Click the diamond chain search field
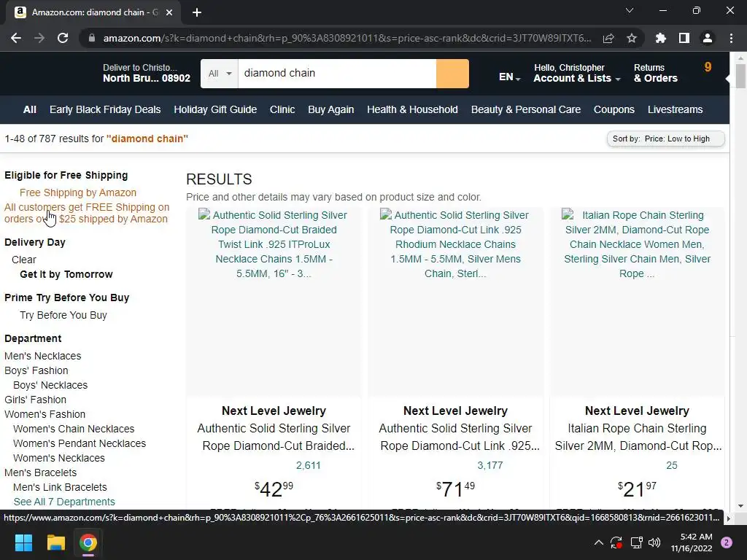 (337, 74)
